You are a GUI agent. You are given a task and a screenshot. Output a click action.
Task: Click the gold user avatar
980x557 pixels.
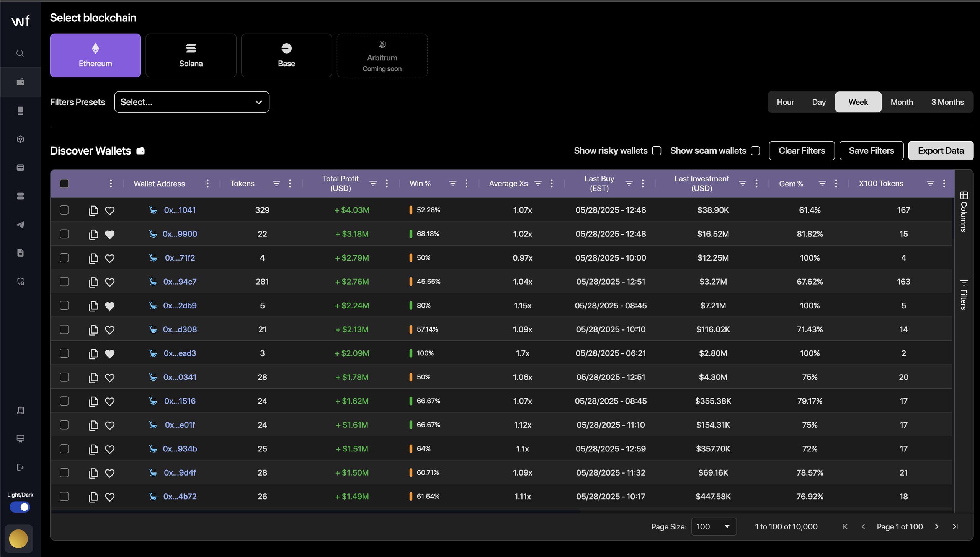point(18,539)
